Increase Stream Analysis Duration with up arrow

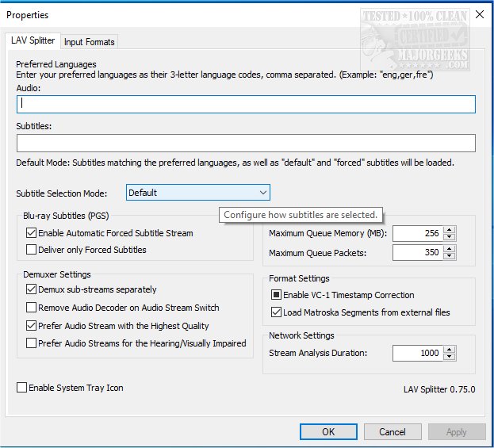coord(450,350)
